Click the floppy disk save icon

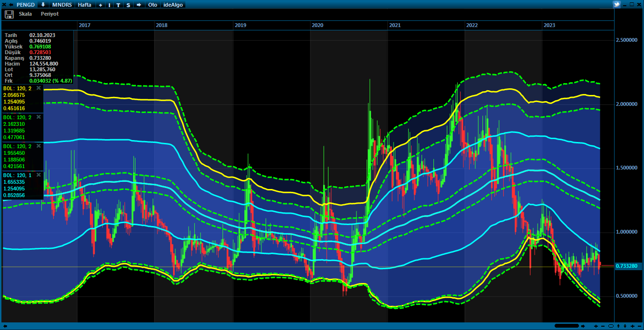pyautogui.click(x=9, y=14)
